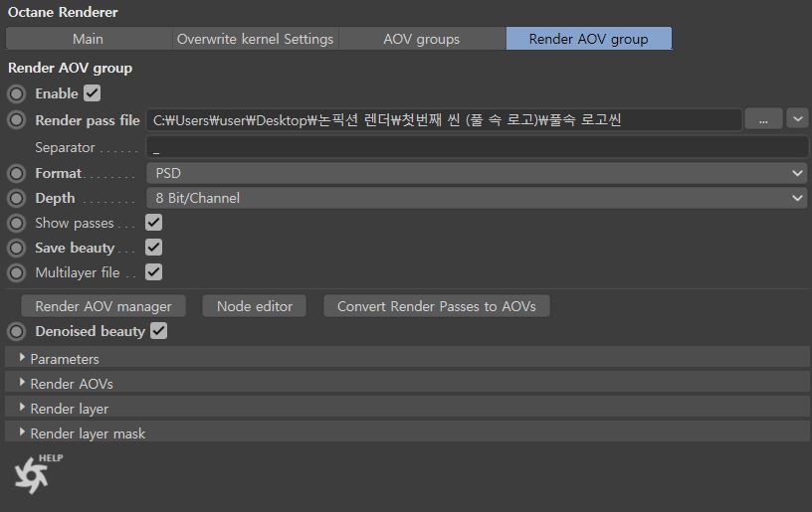Image resolution: width=812 pixels, height=512 pixels.
Task: Switch to the AOV groups tab
Action: [422, 39]
